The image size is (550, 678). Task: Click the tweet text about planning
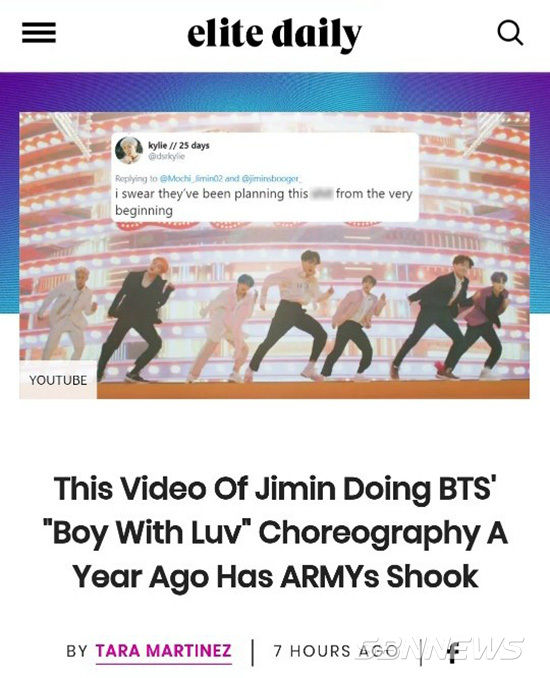[264, 201]
